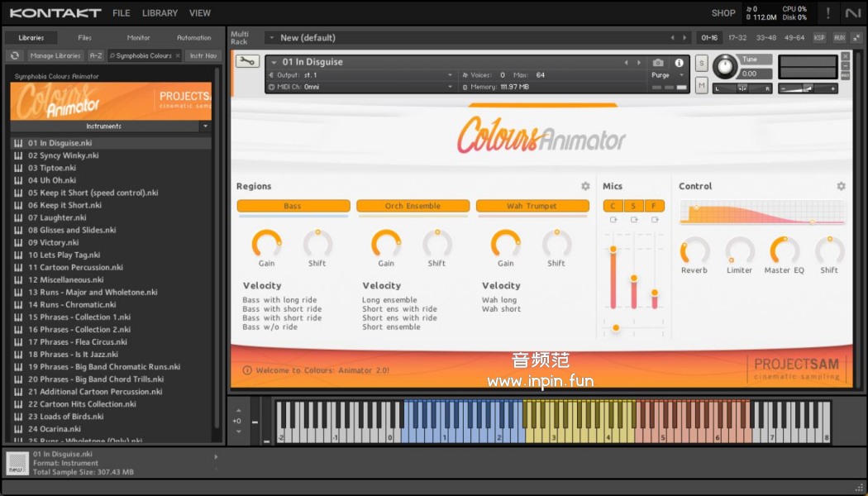Image resolution: width=868 pixels, height=496 pixels.
Task: Toggle the Bass region
Action: 293,206
